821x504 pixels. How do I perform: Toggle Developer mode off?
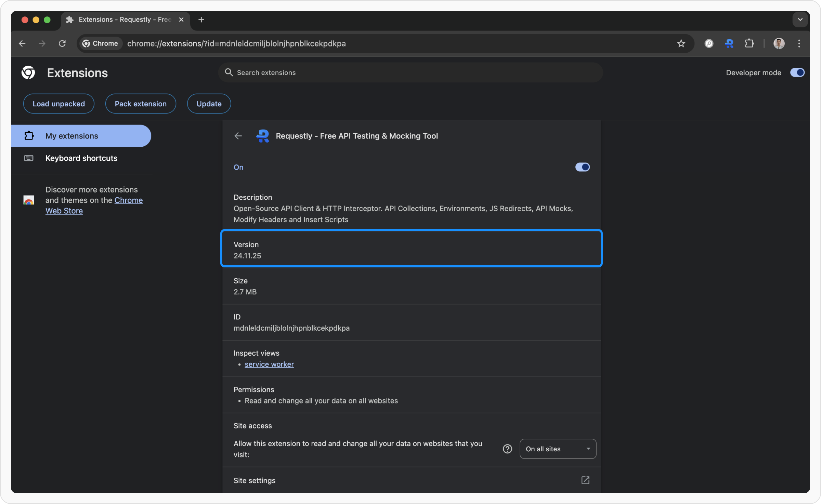pyautogui.click(x=797, y=72)
